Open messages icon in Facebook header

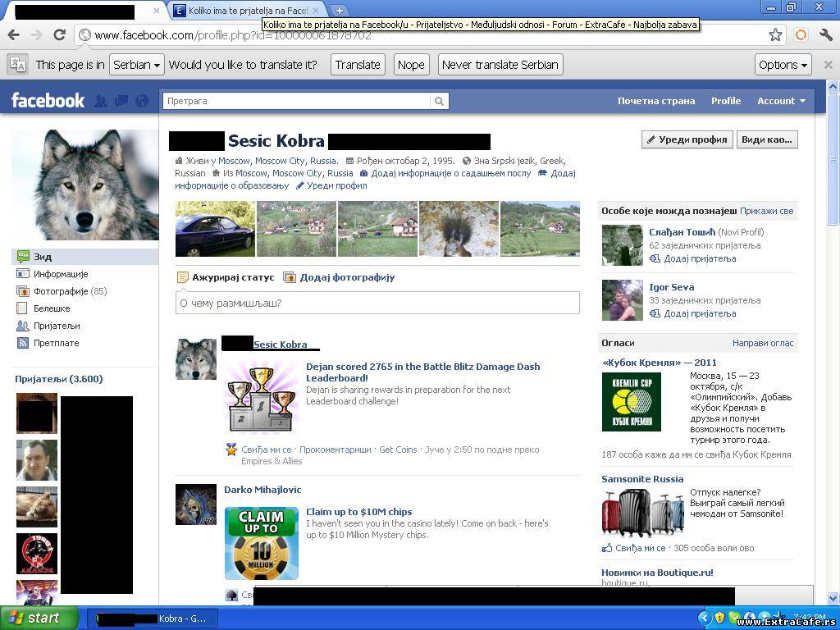pos(121,101)
